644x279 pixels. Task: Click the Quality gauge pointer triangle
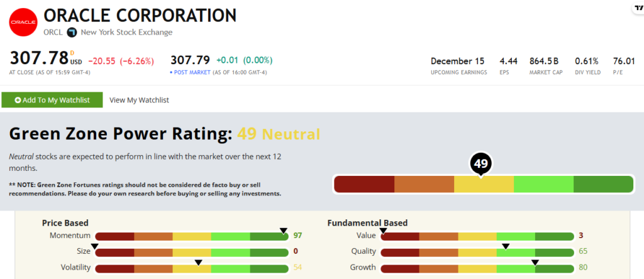click(x=506, y=246)
